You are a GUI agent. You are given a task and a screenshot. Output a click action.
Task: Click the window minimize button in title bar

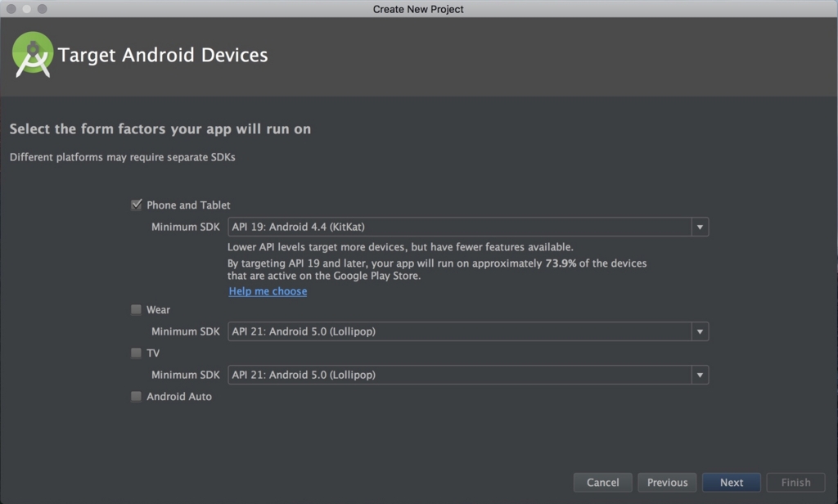(x=27, y=9)
